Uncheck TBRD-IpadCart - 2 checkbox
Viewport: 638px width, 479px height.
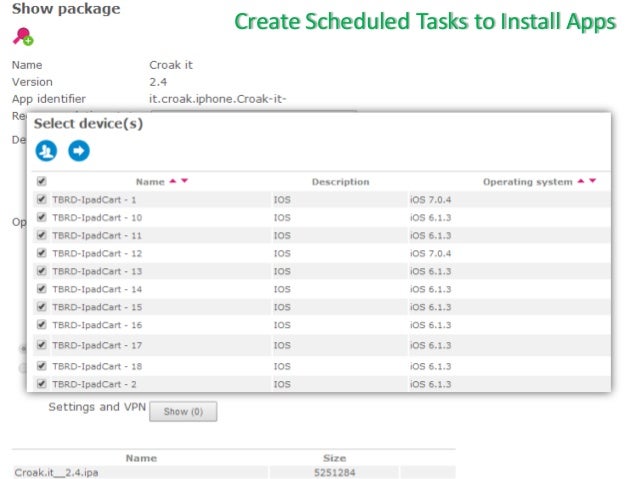coord(41,384)
